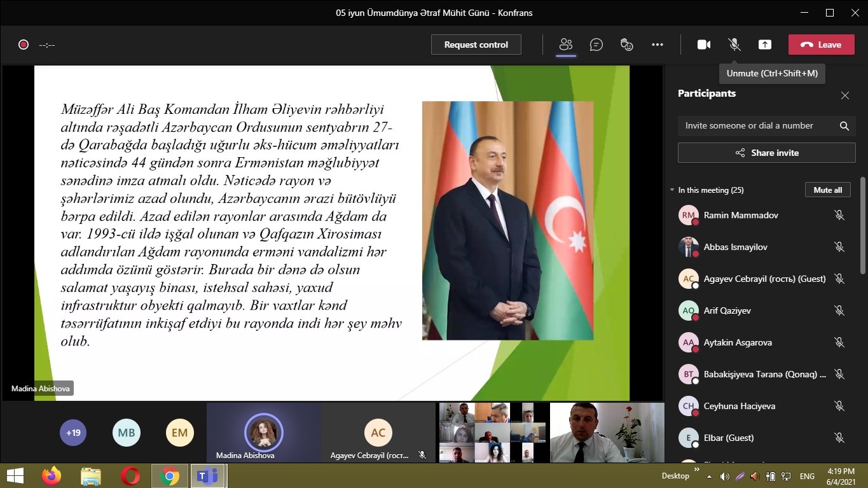Click the purple feather tray icon
This screenshot has height=488, width=868.
pyautogui.click(x=740, y=476)
